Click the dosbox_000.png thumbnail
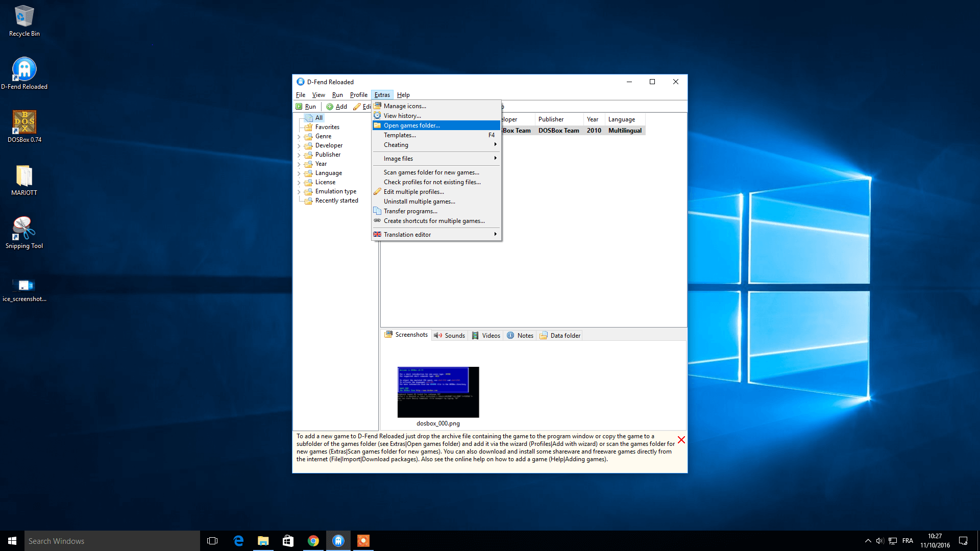The image size is (980, 551). tap(437, 391)
